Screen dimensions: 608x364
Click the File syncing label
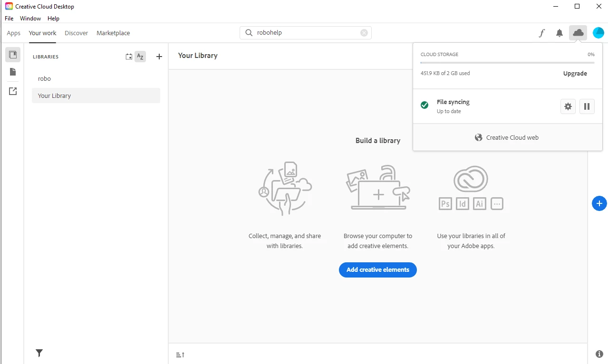tap(453, 102)
